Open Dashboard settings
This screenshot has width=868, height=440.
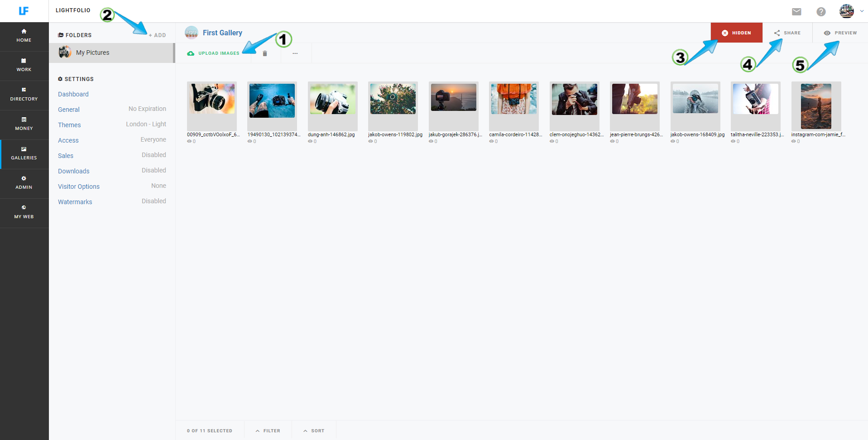click(x=73, y=94)
